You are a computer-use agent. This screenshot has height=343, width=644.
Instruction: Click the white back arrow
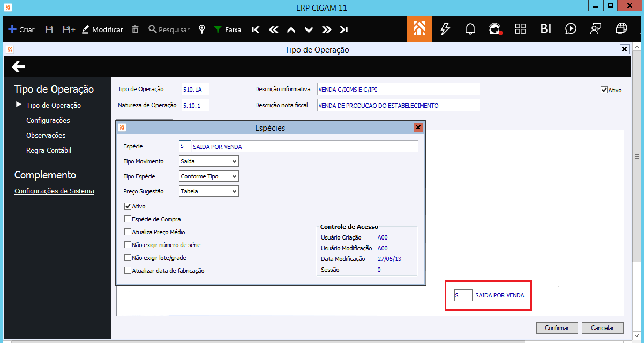click(x=19, y=66)
